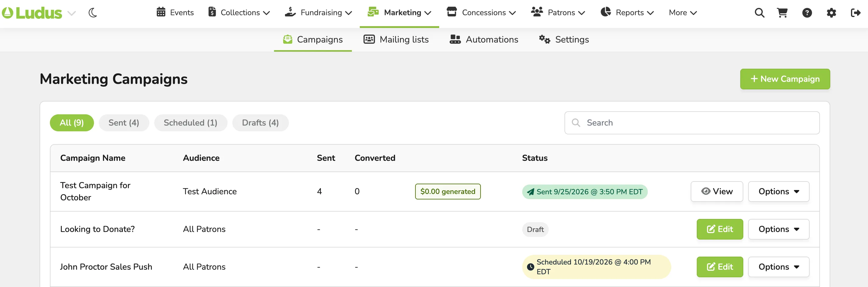Click the Draft status badge
This screenshot has width=868, height=287.
coord(535,230)
